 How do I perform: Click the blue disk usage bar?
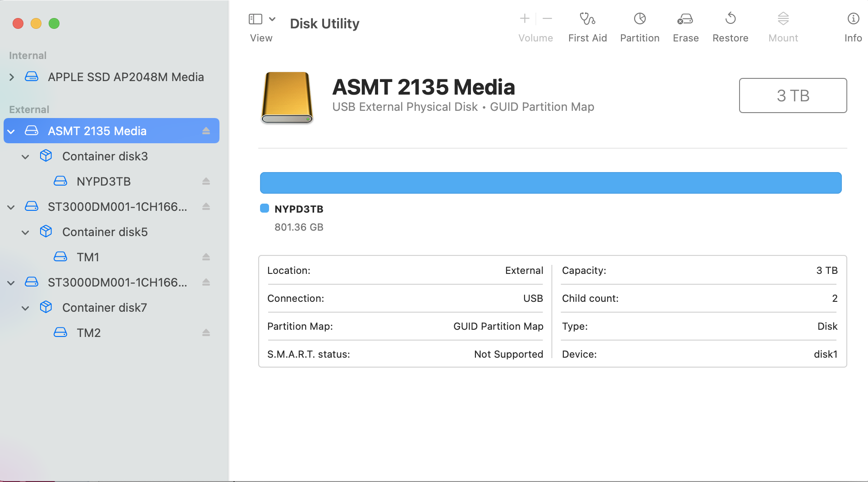tap(551, 183)
